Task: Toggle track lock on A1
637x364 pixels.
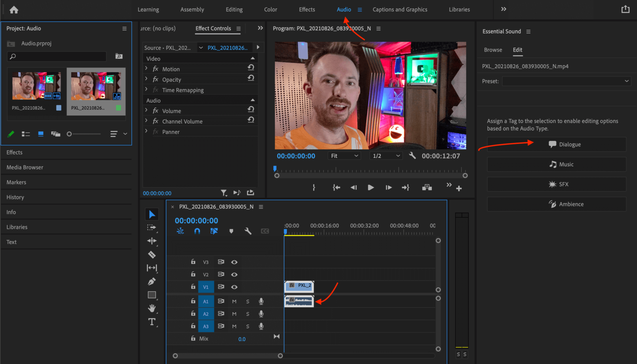Action: point(193,301)
